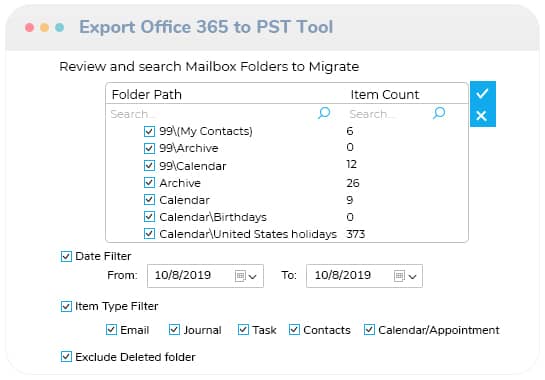The width and height of the screenshot is (545, 380).
Task: Click the To date value 10/8/2019
Action: [x=343, y=275]
